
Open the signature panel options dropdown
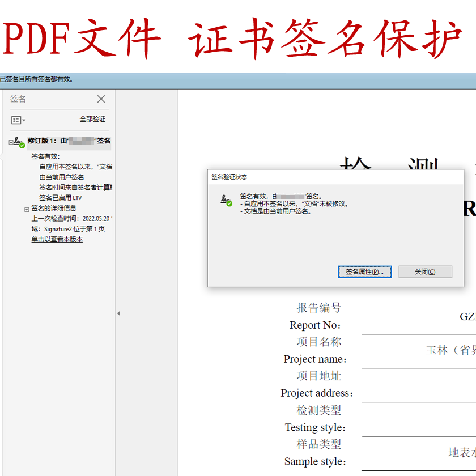coord(18,120)
